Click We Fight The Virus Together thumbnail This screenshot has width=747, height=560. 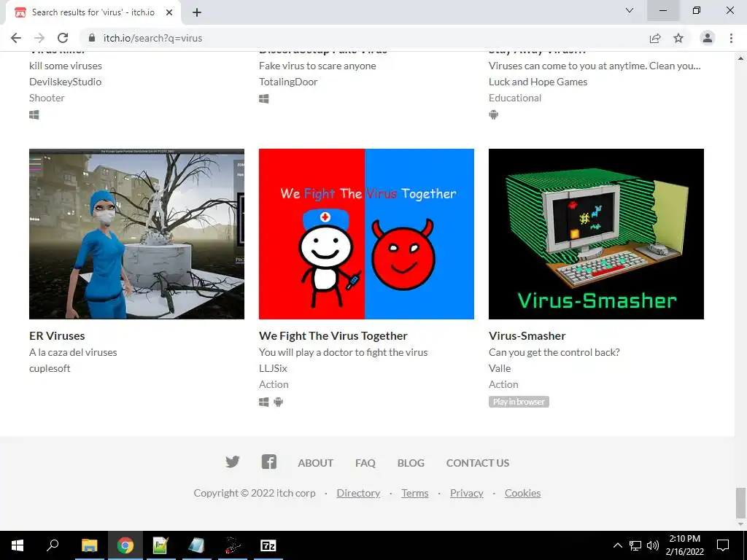366,234
